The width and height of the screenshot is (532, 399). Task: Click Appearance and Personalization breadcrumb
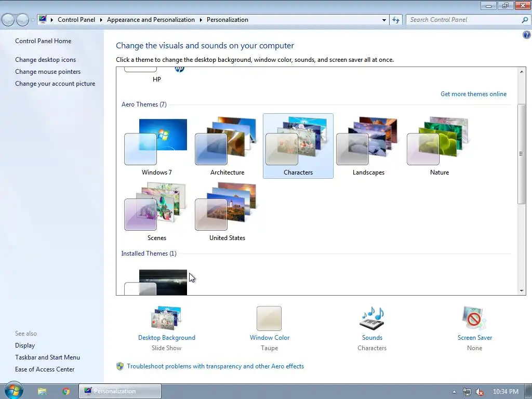(151, 20)
